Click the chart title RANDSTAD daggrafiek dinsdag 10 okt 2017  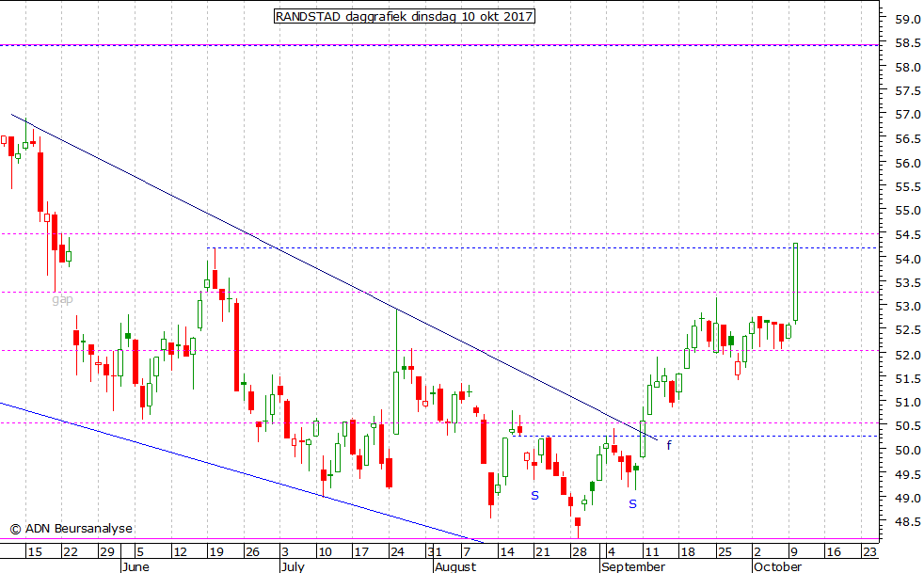[405, 17]
